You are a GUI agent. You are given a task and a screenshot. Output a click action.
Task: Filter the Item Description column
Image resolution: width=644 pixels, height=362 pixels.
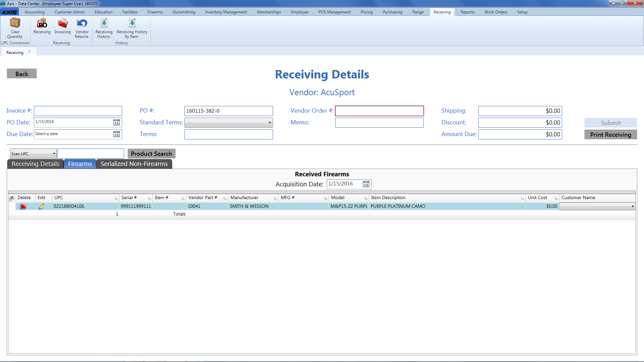click(x=522, y=198)
